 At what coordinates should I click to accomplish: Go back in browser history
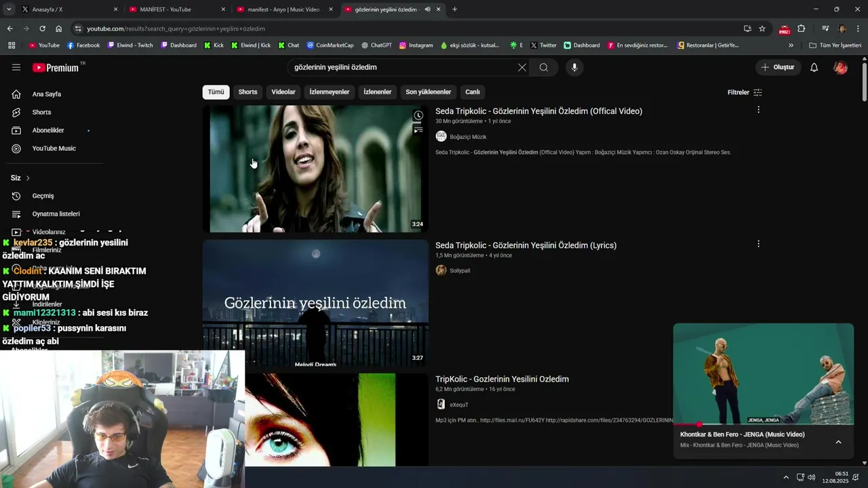(x=9, y=28)
